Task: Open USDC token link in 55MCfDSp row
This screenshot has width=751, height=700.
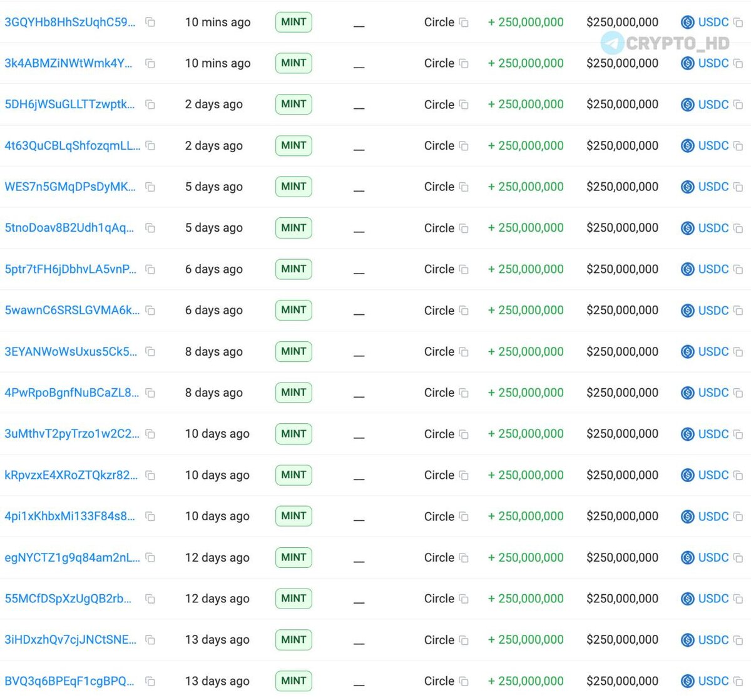Action: click(713, 599)
